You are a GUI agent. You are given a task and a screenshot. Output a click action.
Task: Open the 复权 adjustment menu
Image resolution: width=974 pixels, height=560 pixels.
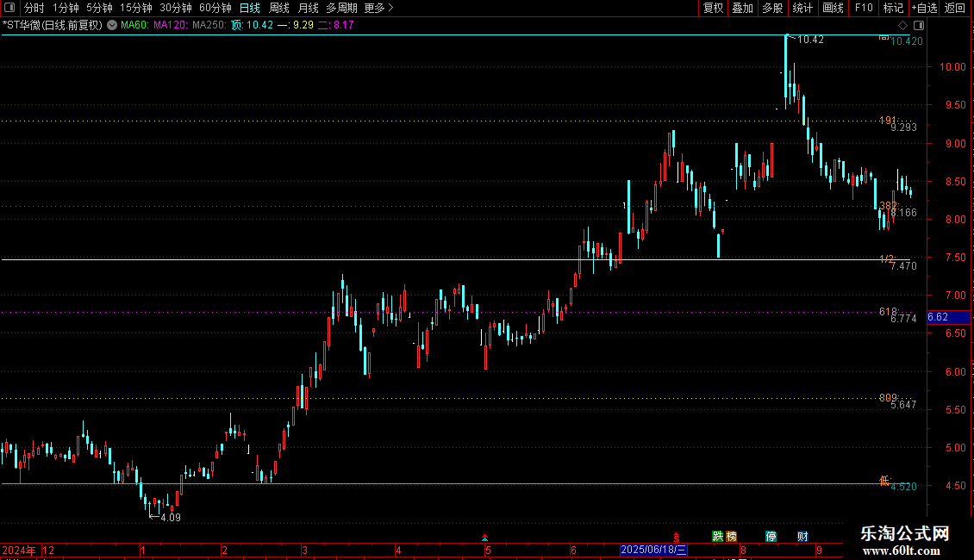(713, 8)
